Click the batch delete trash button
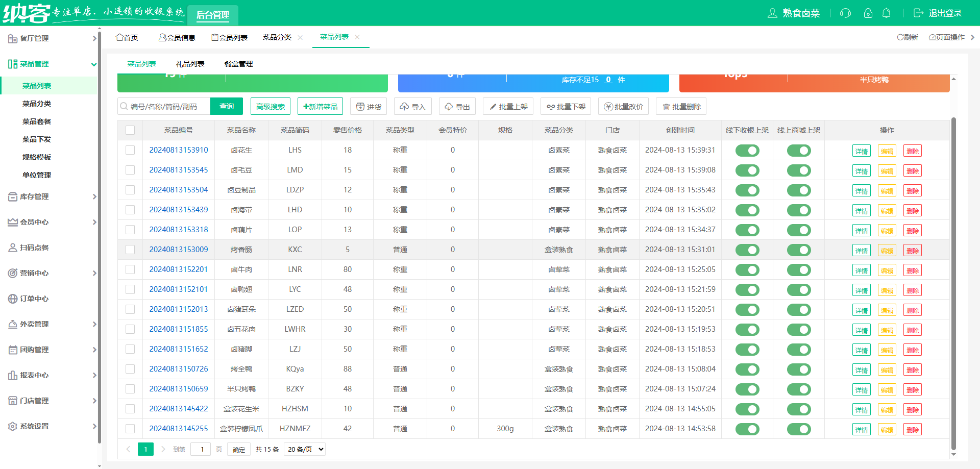Viewport: 980px width, 469px height. 681,107
